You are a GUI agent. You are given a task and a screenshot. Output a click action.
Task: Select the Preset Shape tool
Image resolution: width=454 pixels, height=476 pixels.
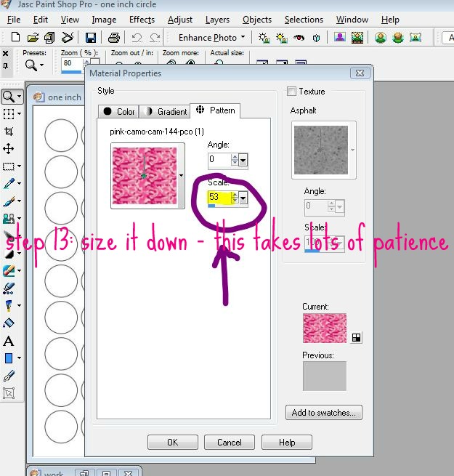9,358
